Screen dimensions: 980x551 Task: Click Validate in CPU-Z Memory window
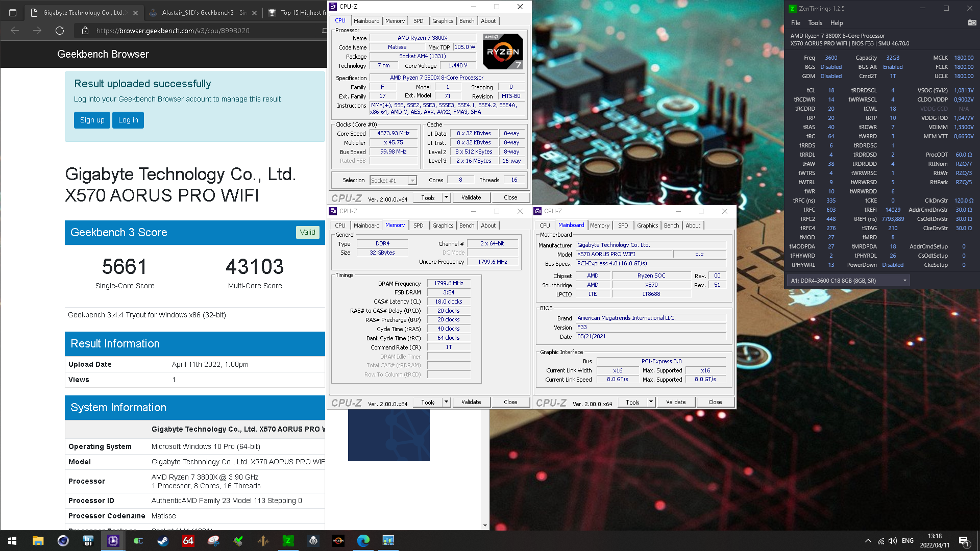tap(471, 402)
